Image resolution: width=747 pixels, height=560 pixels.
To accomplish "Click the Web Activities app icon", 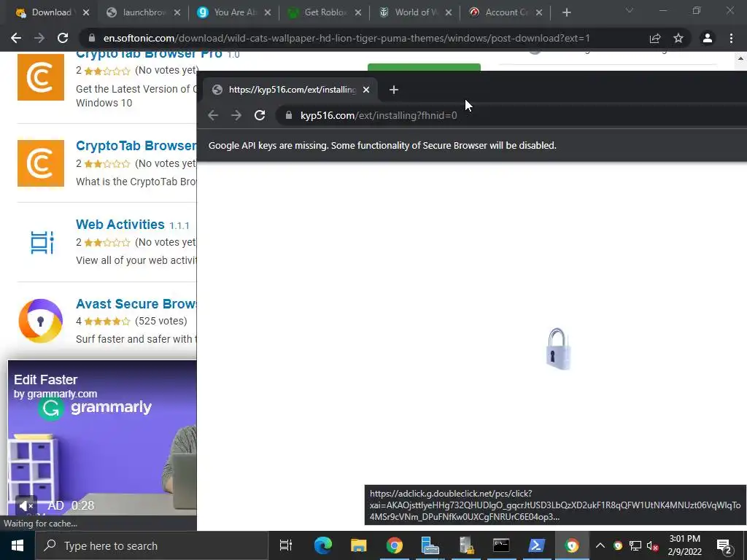I will point(42,242).
